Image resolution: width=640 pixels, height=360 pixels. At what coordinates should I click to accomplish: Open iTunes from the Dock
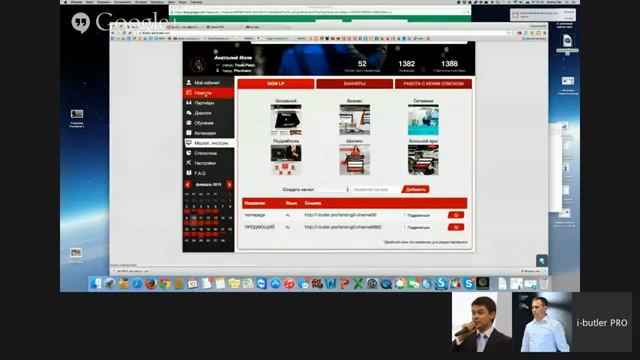click(x=289, y=283)
